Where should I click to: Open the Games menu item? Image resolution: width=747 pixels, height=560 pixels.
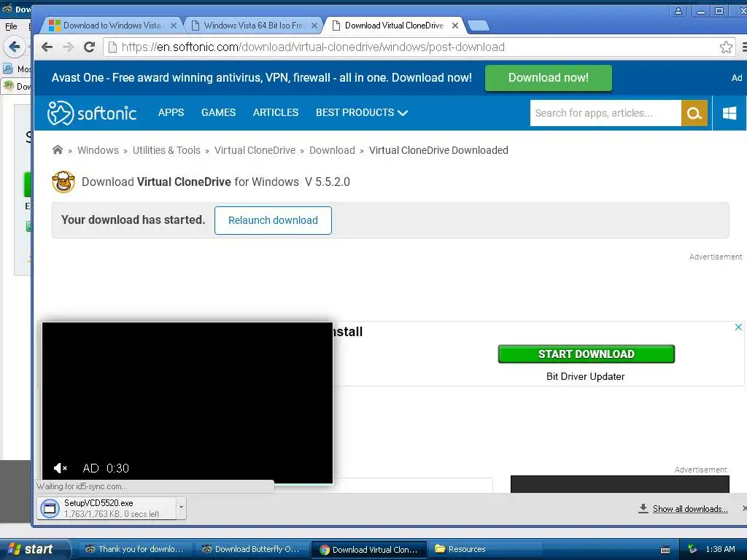[218, 112]
